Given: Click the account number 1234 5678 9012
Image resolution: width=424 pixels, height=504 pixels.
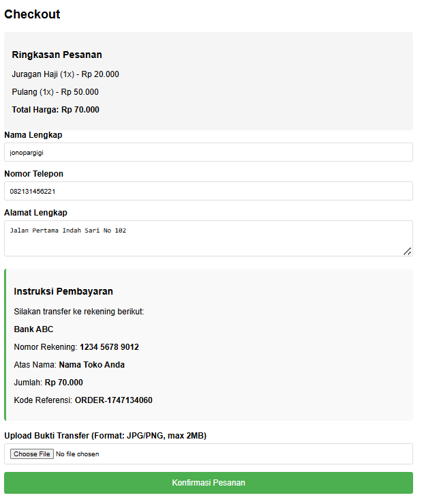Looking at the screenshot, I should tap(109, 347).
